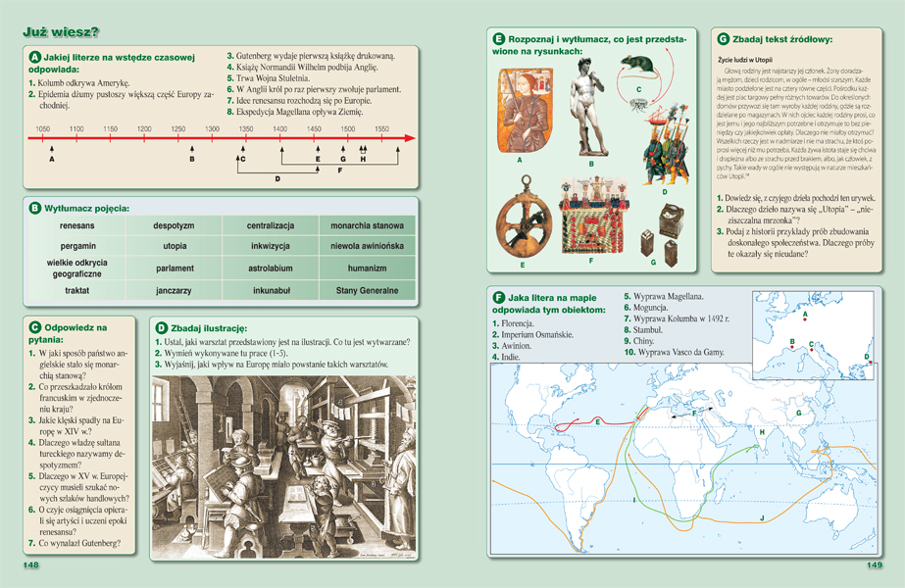Screen dimensions: 905x588
Task: Click the 1400 year label on the timeline
Action: click(279, 128)
